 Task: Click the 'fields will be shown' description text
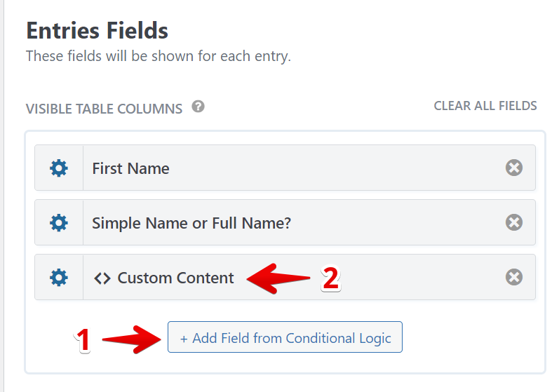click(x=158, y=56)
